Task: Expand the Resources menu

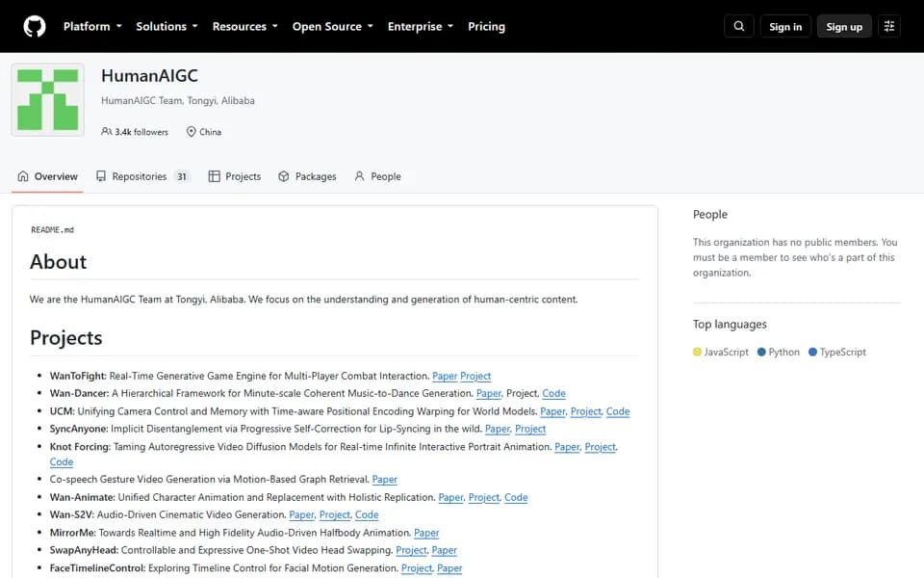Action: pos(245,27)
